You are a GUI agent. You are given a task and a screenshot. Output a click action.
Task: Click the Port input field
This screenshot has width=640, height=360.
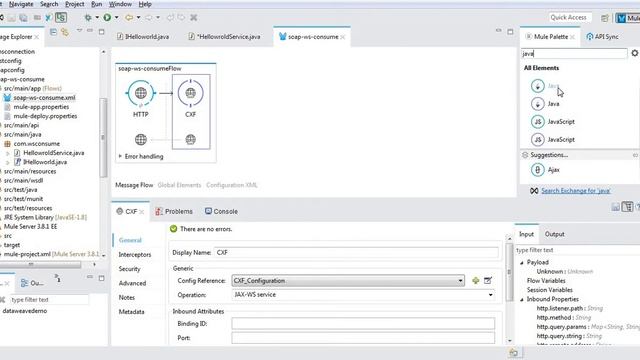click(363, 338)
